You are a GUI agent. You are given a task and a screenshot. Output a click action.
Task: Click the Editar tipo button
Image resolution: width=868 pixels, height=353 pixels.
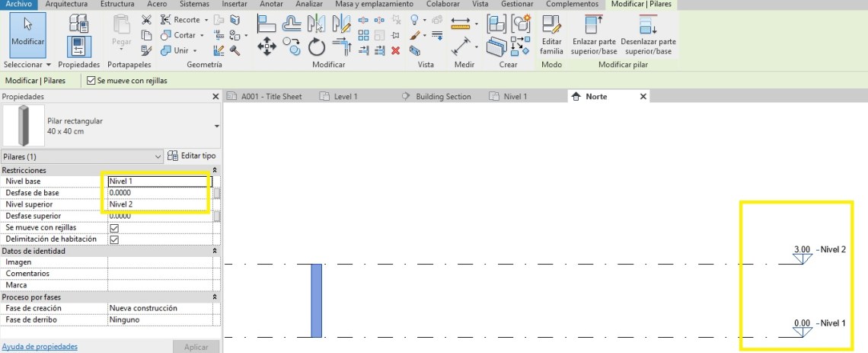pyautogui.click(x=192, y=156)
